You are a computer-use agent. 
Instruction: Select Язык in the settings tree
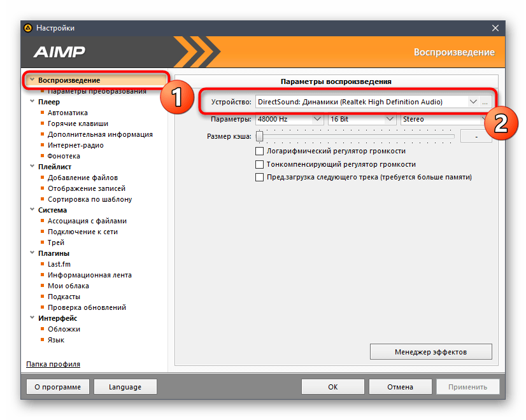coord(55,340)
